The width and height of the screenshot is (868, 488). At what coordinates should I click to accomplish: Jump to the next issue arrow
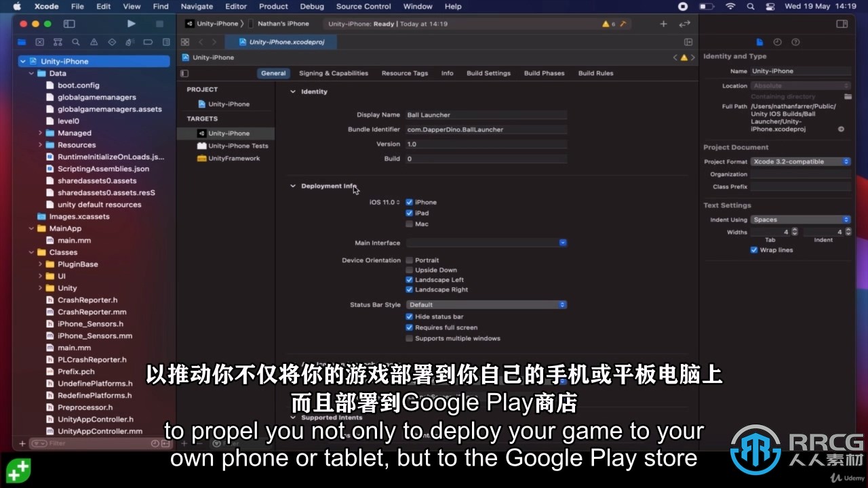pos(692,58)
